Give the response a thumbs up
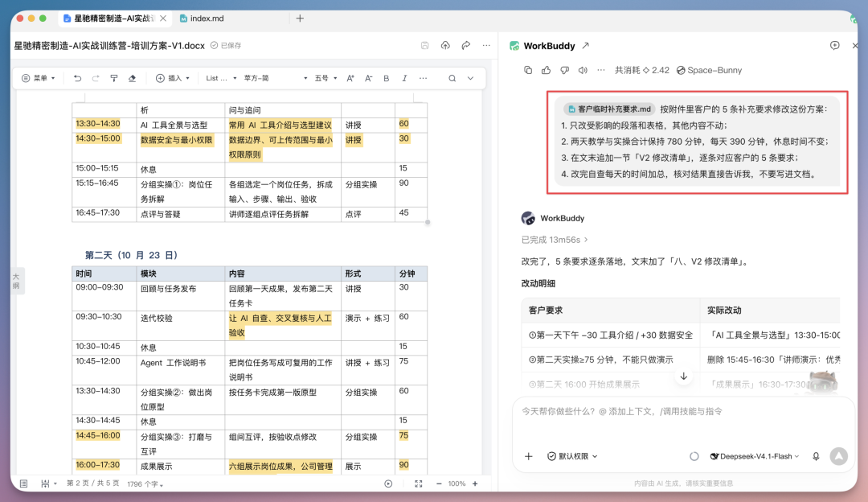868x502 pixels. tap(547, 70)
